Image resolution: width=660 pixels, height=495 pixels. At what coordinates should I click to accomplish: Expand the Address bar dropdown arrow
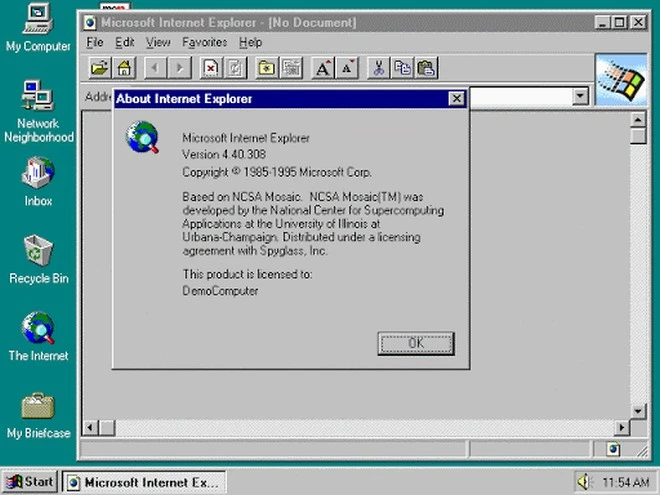[x=580, y=96]
